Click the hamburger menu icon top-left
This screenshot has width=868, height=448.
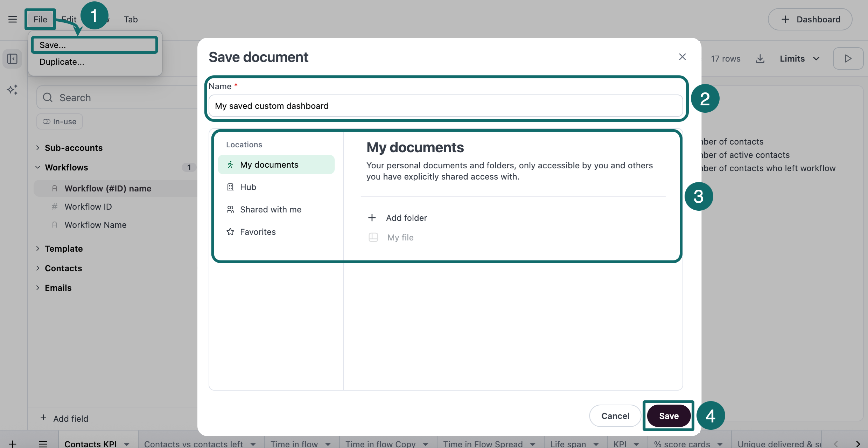coord(13,19)
